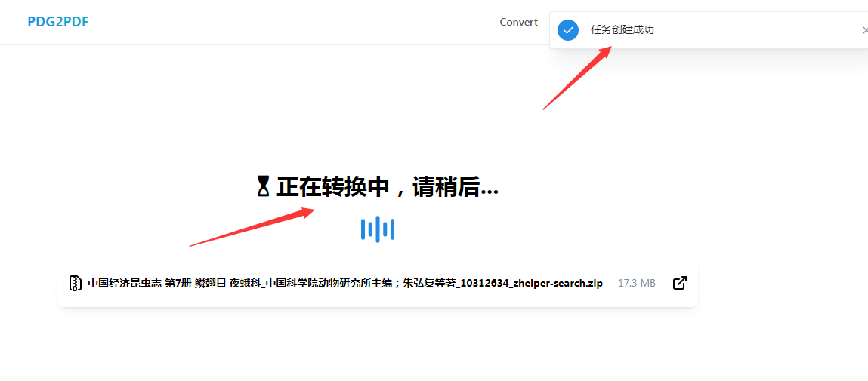This screenshot has height=381, width=868.
Task: Click the hourglass icon beside 正在转换中
Action: tap(263, 186)
